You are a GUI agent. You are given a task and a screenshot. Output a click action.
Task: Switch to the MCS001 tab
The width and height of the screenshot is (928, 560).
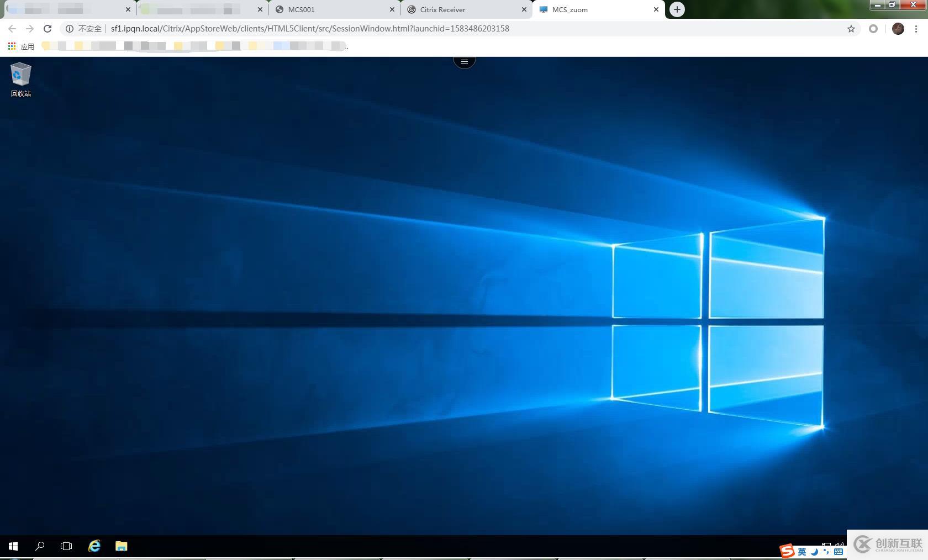pos(335,9)
